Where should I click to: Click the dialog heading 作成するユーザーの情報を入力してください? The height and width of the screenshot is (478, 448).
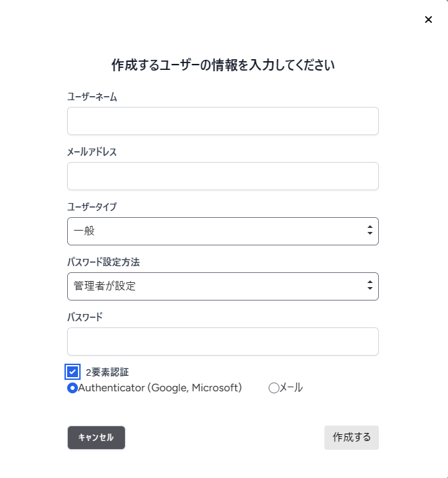[223, 65]
